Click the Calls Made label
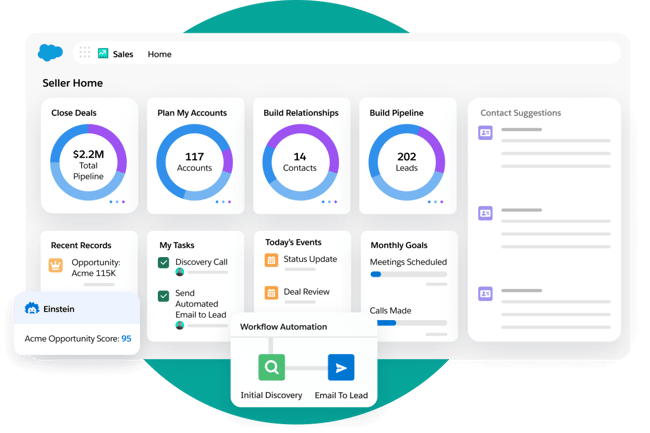Viewport: 650px width, 433px height. pyautogui.click(x=390, y=310)
